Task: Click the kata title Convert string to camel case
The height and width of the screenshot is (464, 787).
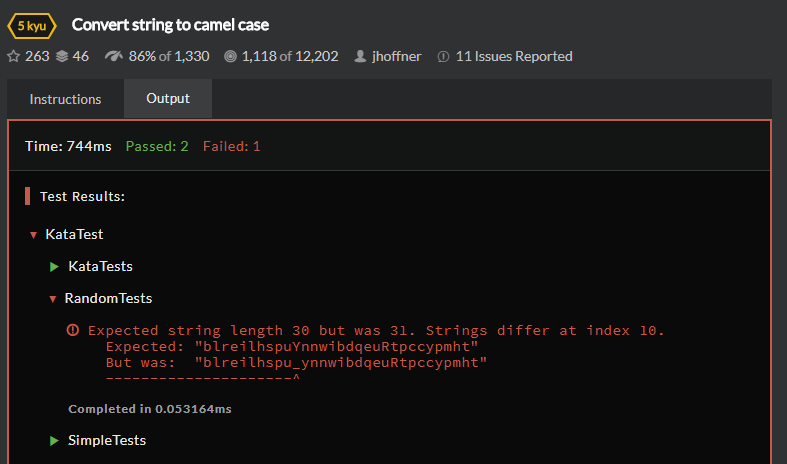Action: (x=170, y=25)
